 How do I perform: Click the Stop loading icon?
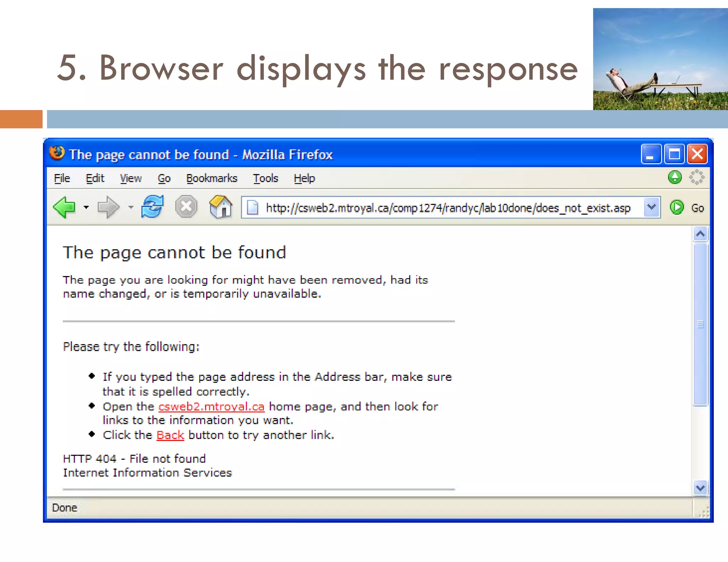click(x=186, y=207)
